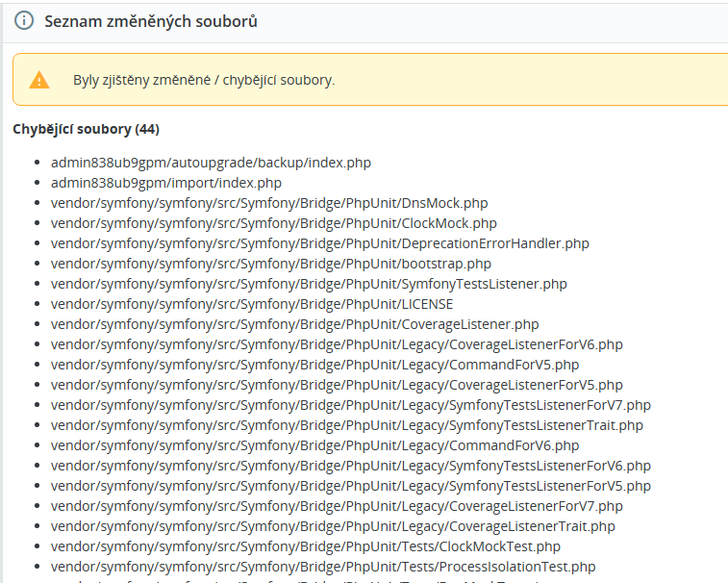Screen dimensions: 728x583
Task: Select the PhpUnit/ClockMock.php file entry
Action: click(274, 223)
